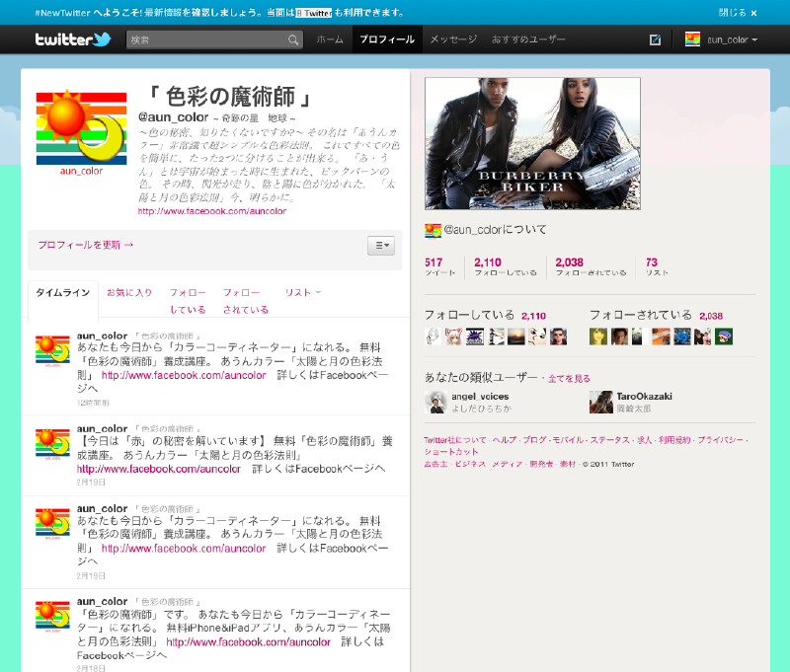Click 全てを見る next to similar users
Image resolution: width=790 pixels, height=672 pixels.
coord(569,379)
